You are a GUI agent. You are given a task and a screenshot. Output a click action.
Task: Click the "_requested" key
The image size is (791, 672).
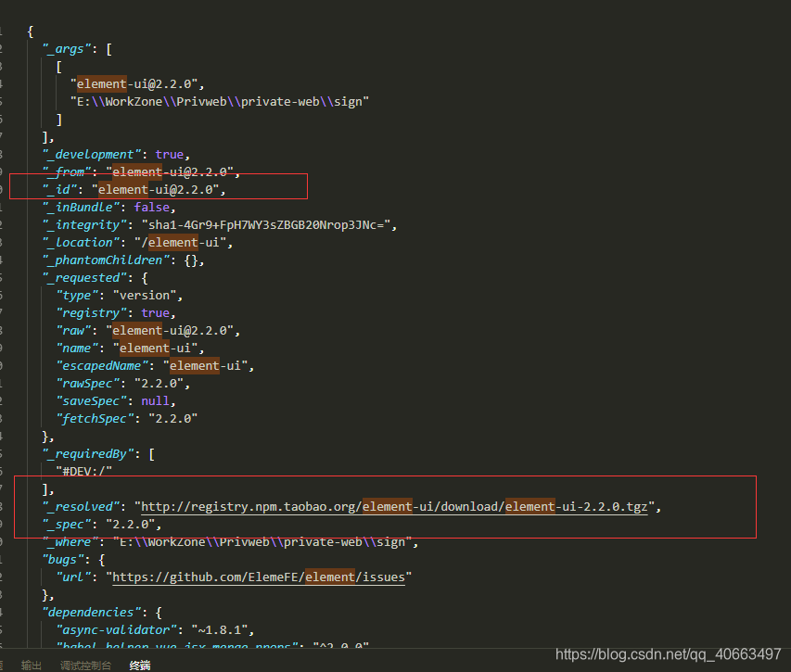[84, 278]
